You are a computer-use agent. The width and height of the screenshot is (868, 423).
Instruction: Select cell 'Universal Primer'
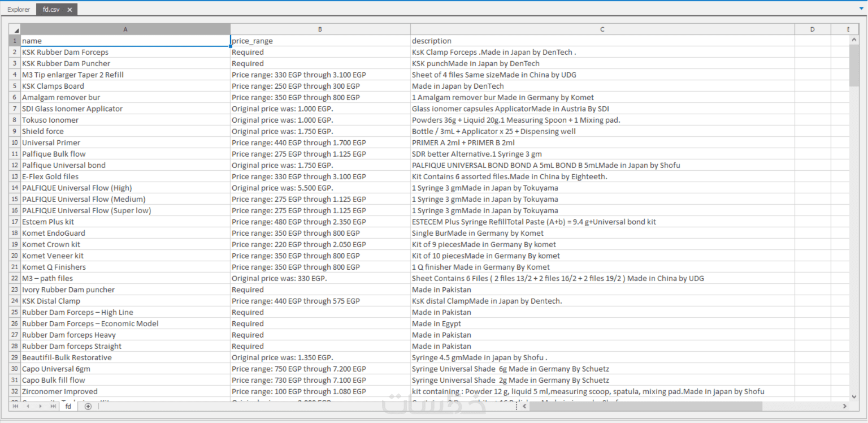(125, 143)
